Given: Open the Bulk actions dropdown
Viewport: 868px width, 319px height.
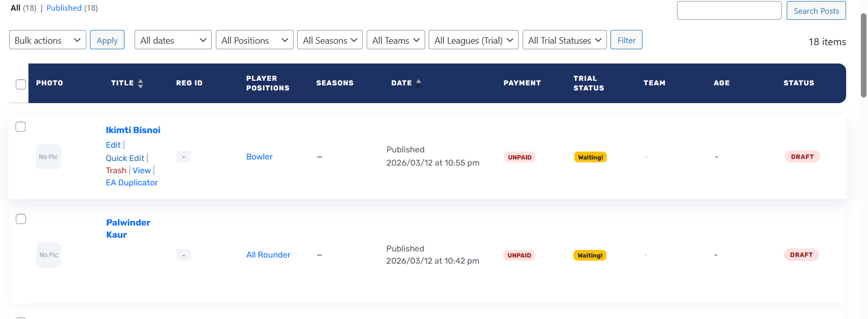Looking at the screenshot, I should coord(48,40).
